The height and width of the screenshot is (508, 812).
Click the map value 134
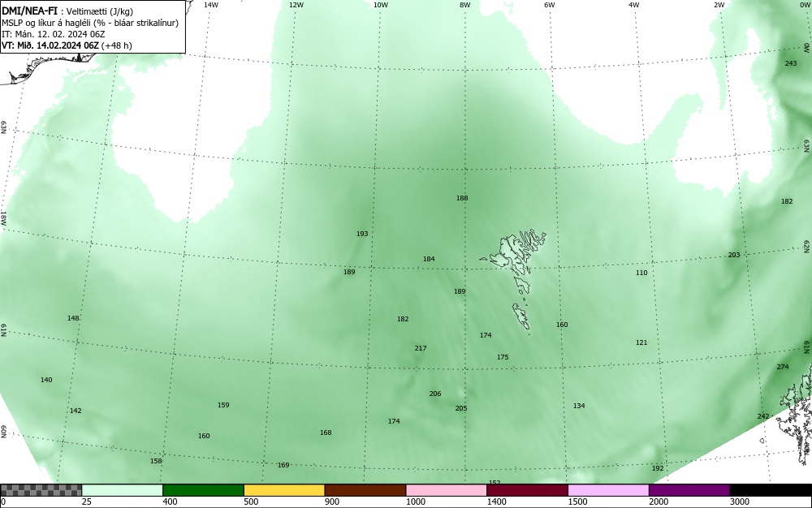tap(579, 406)
